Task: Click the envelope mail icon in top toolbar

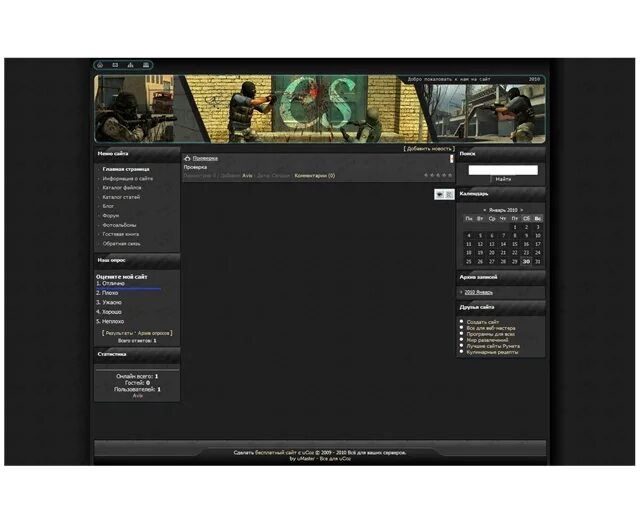Action: pyautogui.click(x=115, y=65)
